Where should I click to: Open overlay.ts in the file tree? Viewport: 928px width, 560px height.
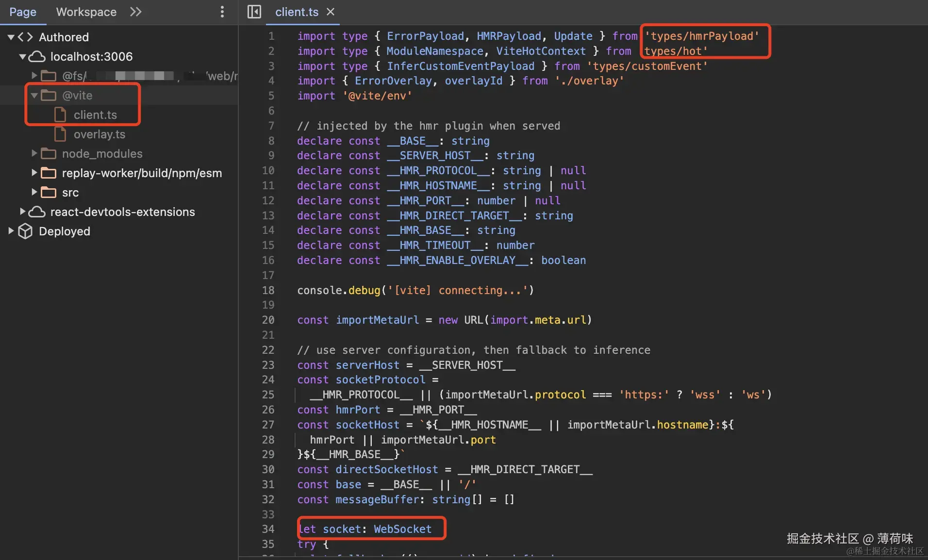coord(99,134)
